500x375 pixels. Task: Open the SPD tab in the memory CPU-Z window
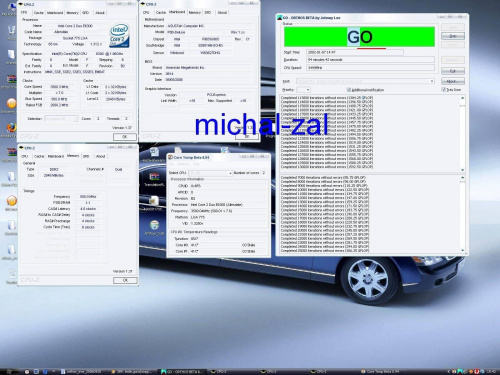(x=86, y=156)
